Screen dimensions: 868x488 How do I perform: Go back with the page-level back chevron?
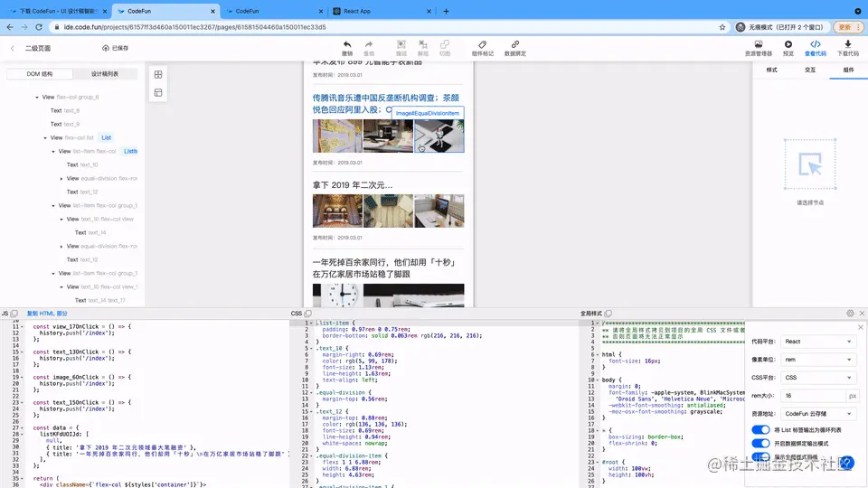(x=13, y=48)
